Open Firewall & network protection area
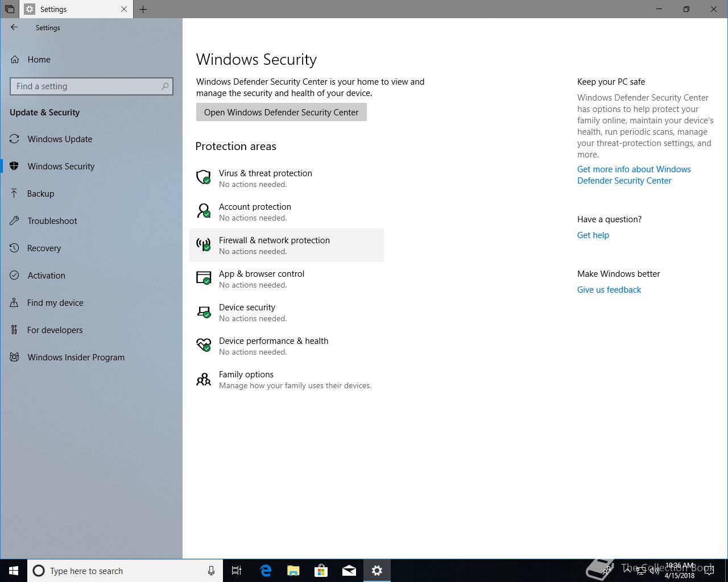Viewport: 728px width, 582px height. click(287, 246)
